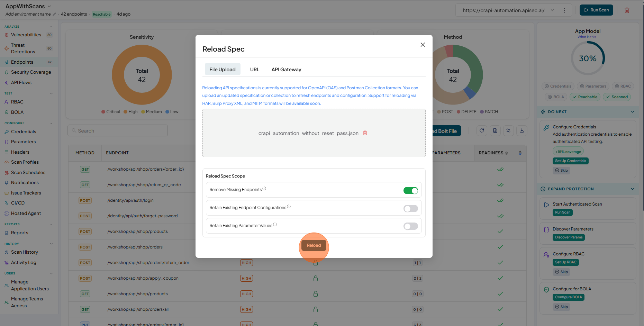
Task: Click the document icon in the endpoints toolbar
Action: tap(495, 131)
